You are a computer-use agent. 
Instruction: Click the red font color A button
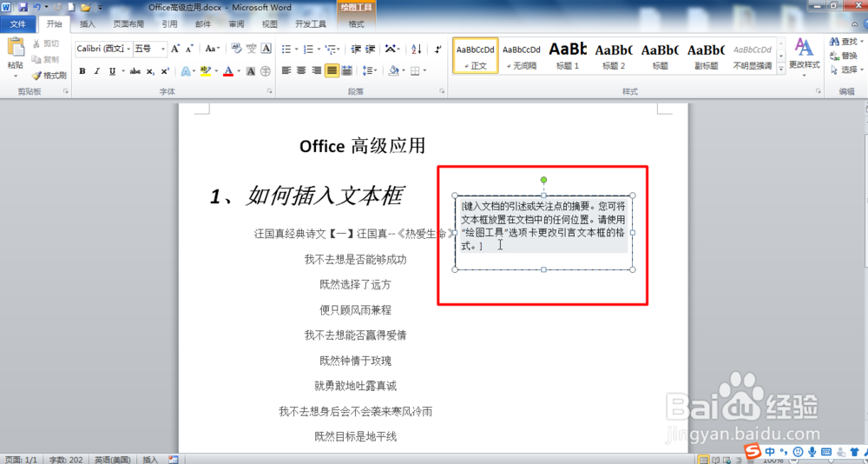coord(228,71)
